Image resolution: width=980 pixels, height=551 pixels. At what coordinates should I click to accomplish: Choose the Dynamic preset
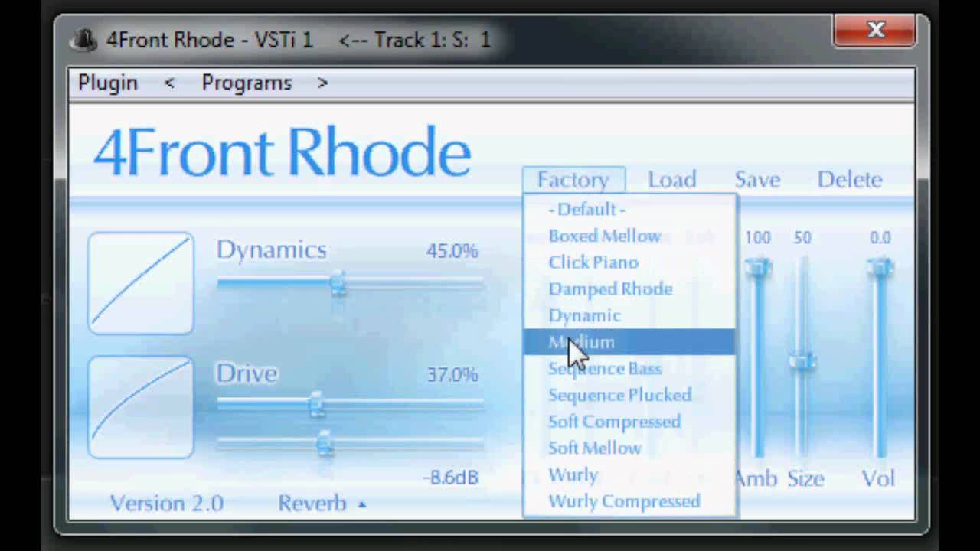(x=629, y=315)
